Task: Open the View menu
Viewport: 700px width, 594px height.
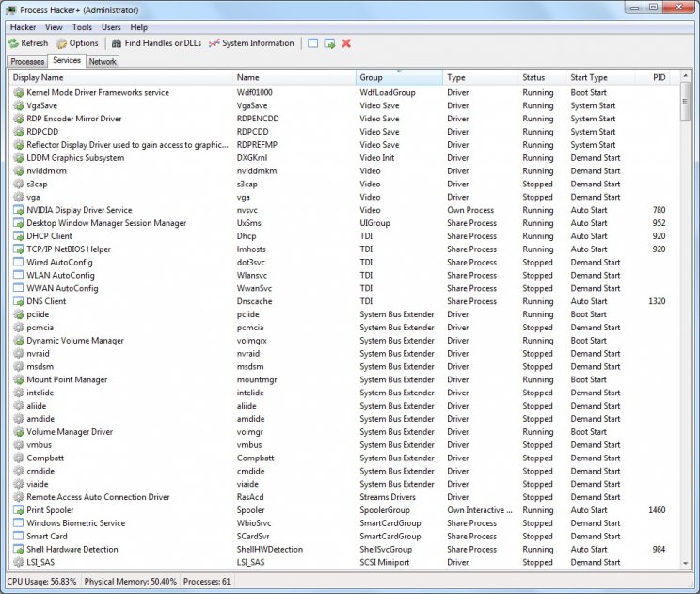Action: (x=54, y=27)
